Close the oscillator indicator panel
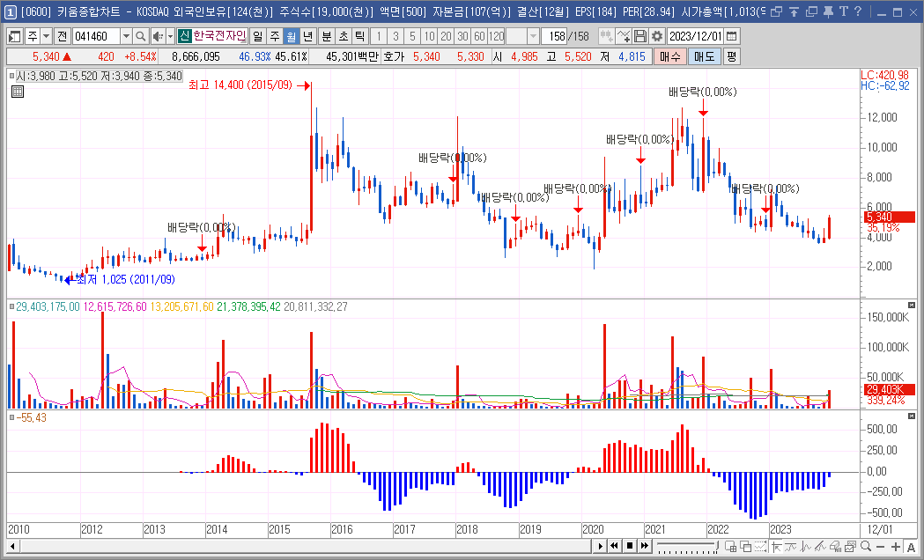924x560 pixels. (x=912, y=416)
